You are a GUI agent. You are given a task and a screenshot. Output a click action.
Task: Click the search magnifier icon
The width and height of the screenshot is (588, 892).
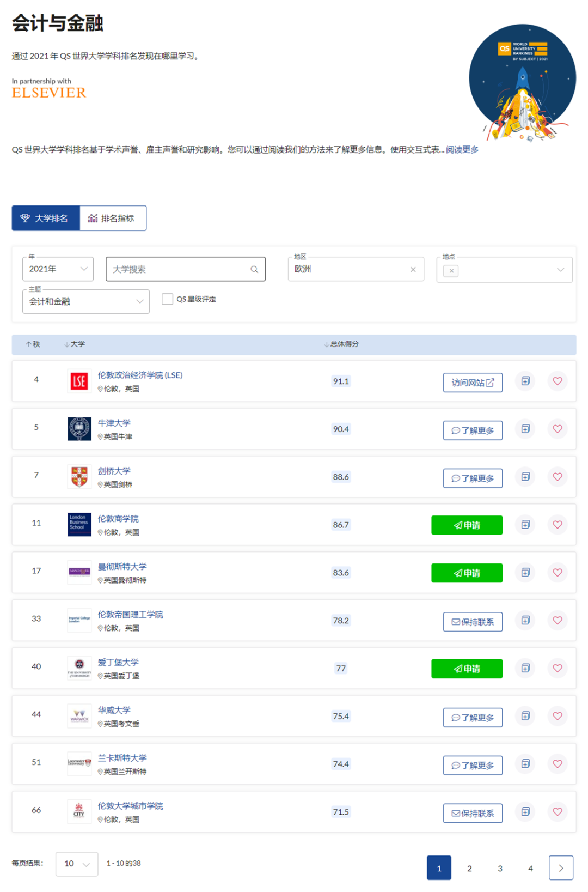[x=254, y=269]
